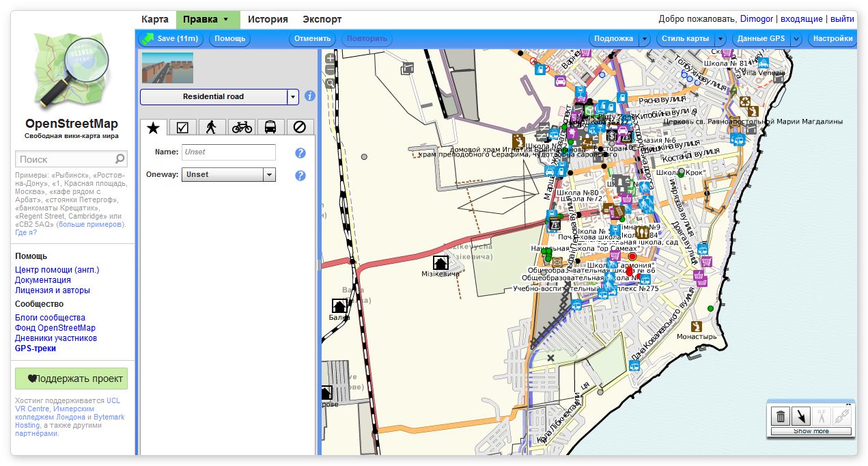This screenshot has width=868, height=466.
Task: Switch to the bus transport tab
Action: [x=270, y=127]
